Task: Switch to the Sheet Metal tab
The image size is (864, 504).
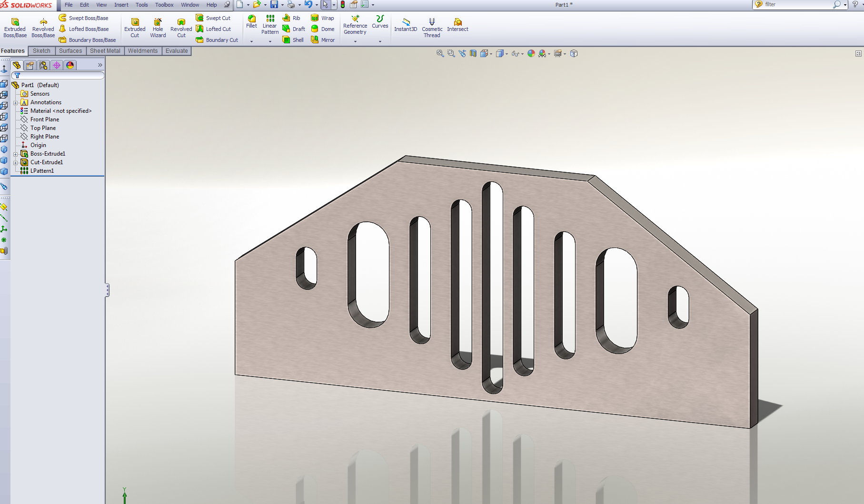Action: pyautogui.click(x=105, y=51)
